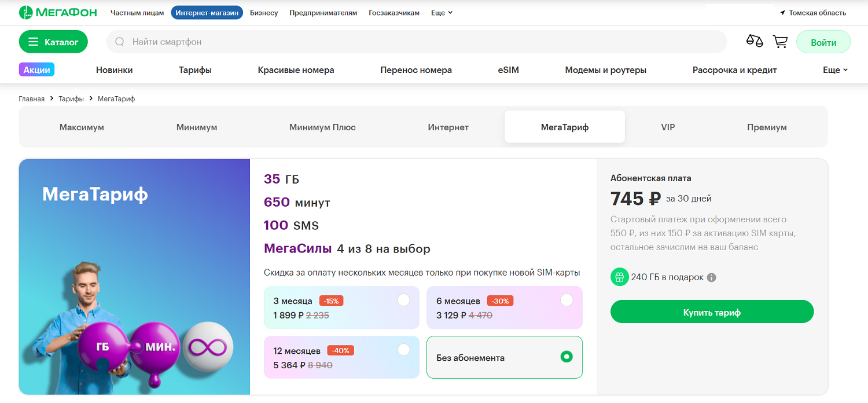
Task: Click the location arrow near Томская область
Action: [x=783, y=13]
